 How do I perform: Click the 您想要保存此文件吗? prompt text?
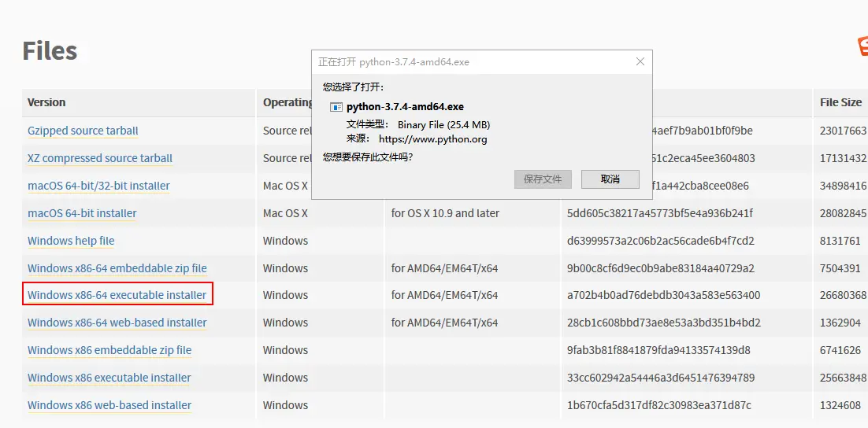tap(368, 157)
